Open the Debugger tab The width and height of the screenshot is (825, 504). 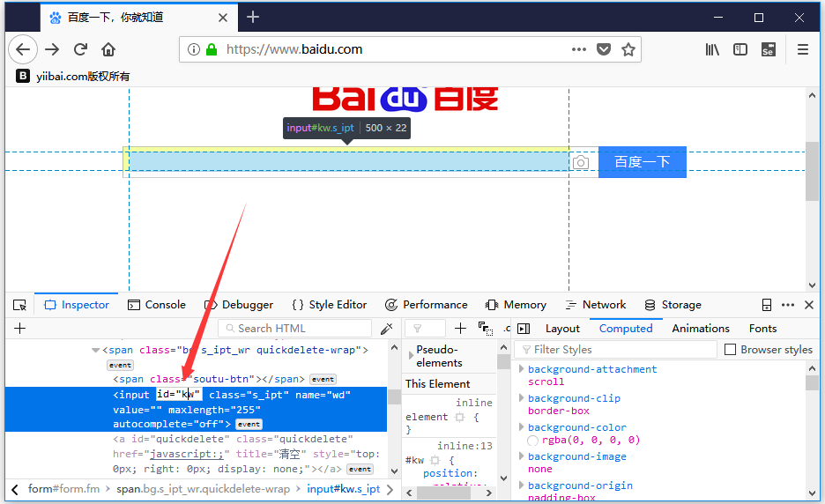pos(239,305)
